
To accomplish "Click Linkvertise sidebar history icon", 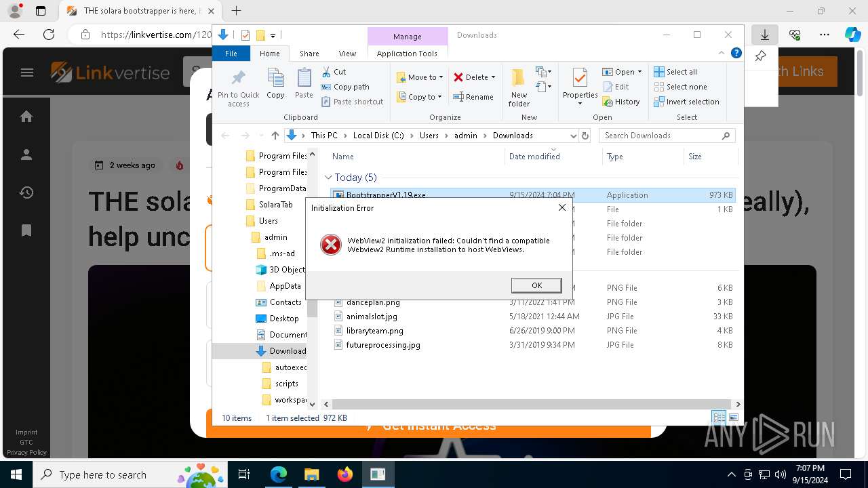I will coord(26,192).
